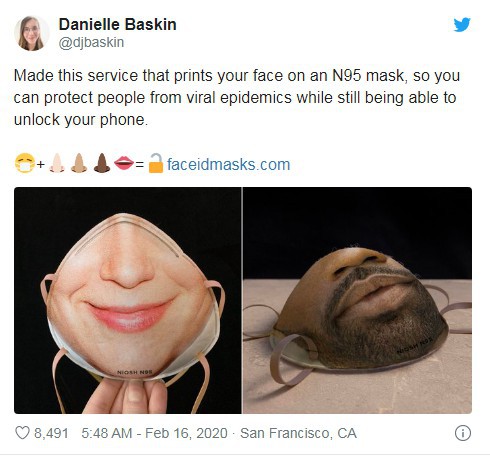Click the light skin nose emoji
This screenshot has height=461, width=490.
(x=57, y=163)
